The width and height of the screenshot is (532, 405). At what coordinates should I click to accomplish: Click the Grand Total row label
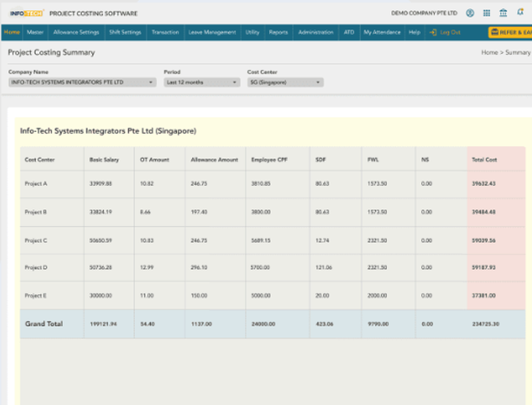point(44,324)
